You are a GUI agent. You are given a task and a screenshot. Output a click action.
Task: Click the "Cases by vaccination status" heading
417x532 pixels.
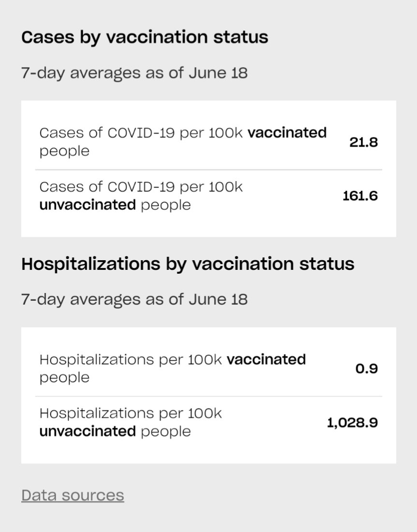pyautogui.click(x=144, y=37)
